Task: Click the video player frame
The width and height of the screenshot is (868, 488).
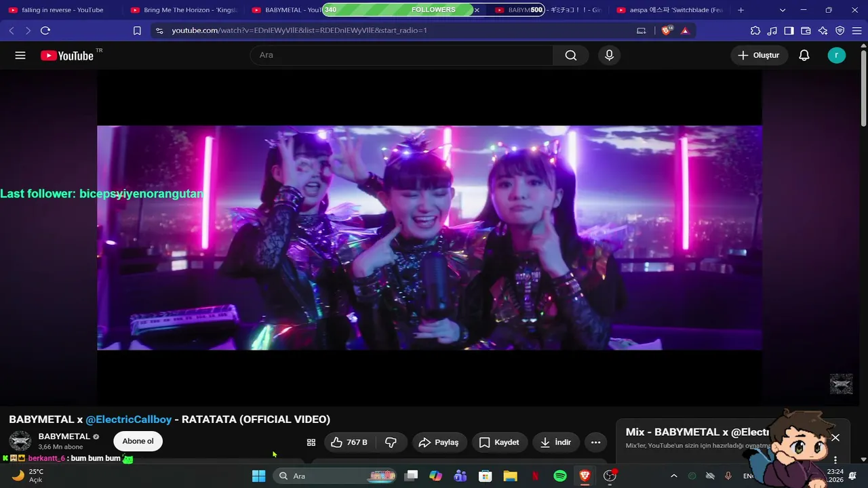Action: 429,238
